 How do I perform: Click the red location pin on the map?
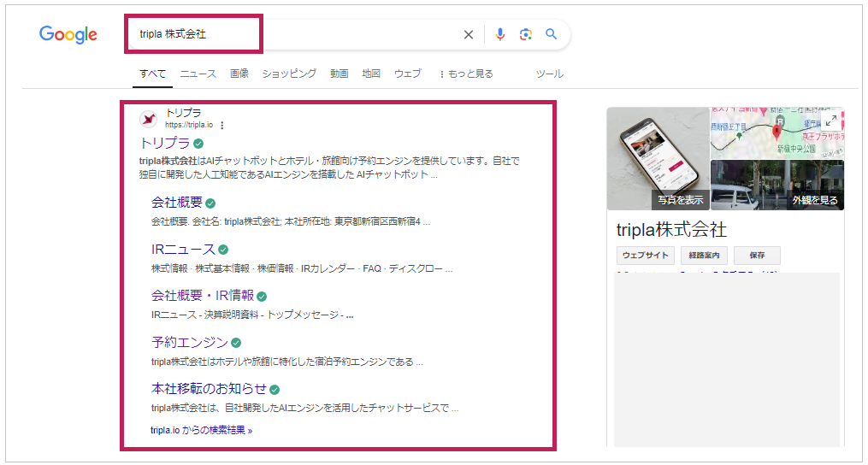776,132
